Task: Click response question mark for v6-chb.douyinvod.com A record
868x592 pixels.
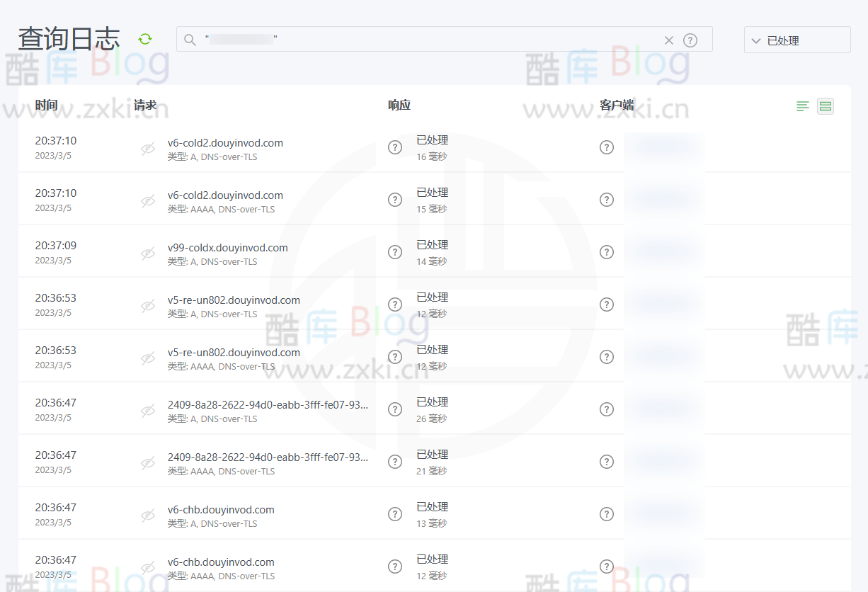Action: [x=395, y=514]
